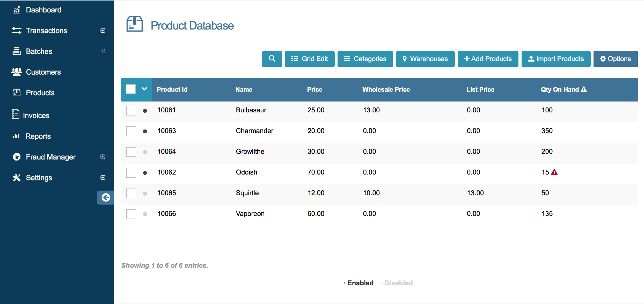Click the Dashboard chart icon in sidebar

pyautogui.click(x=17, y=10)
